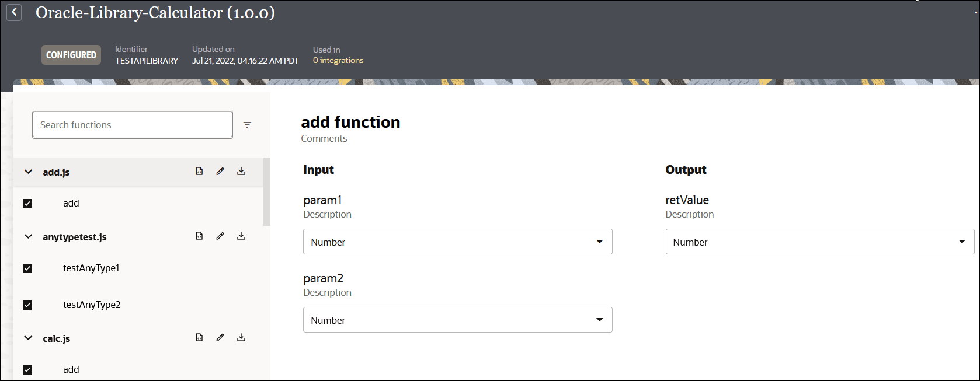Uncheck the add function under calc.js

coord(27,370)
